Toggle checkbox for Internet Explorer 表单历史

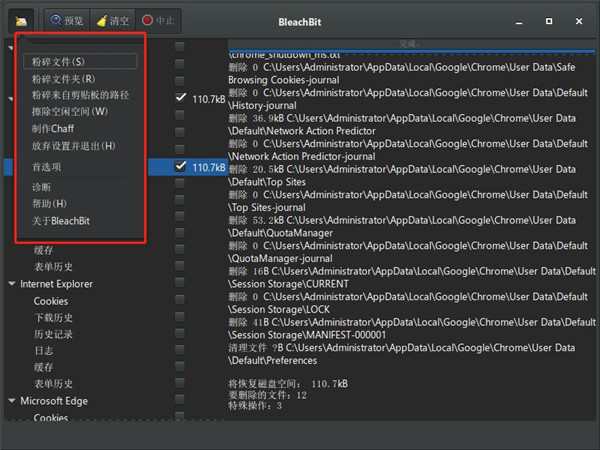180,382
